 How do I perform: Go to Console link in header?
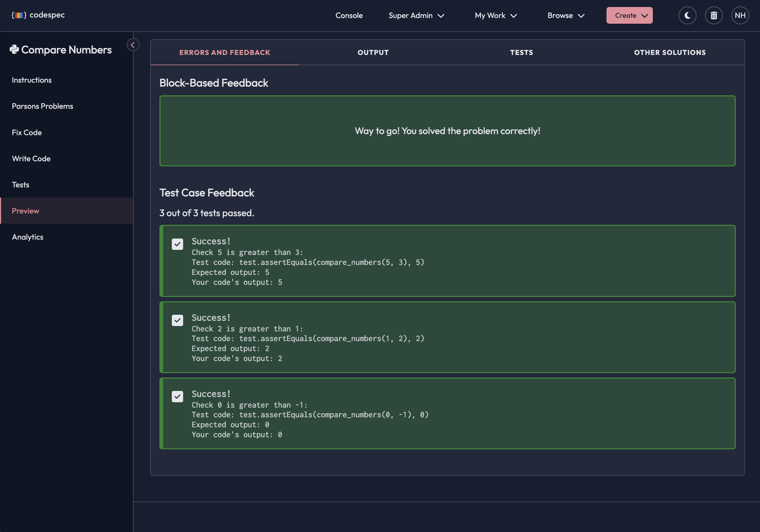(349, 16)
